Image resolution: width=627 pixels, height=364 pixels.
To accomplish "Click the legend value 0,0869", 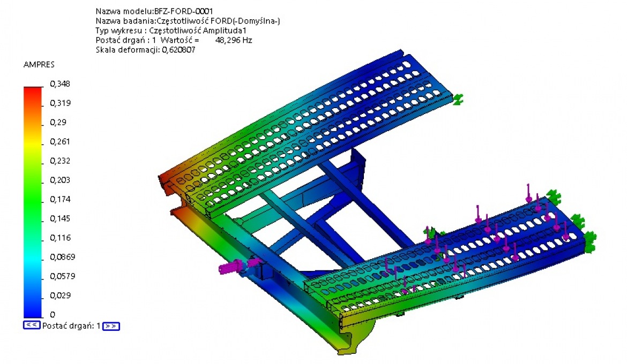I will [62, 257].
